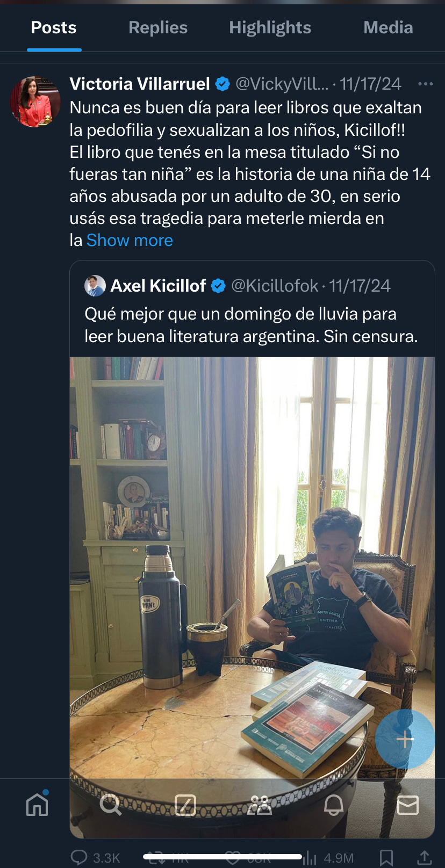Image resolution: width=445 pixels, height=868 pixels.
Task: Share the post with share icon
Action: (x=424, y=857)
